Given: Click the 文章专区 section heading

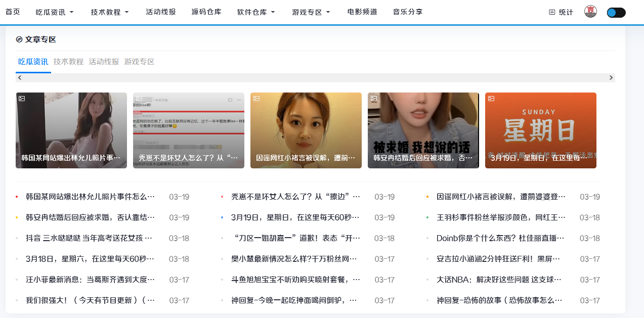Looking at the screenshot, I should [40, 39].
